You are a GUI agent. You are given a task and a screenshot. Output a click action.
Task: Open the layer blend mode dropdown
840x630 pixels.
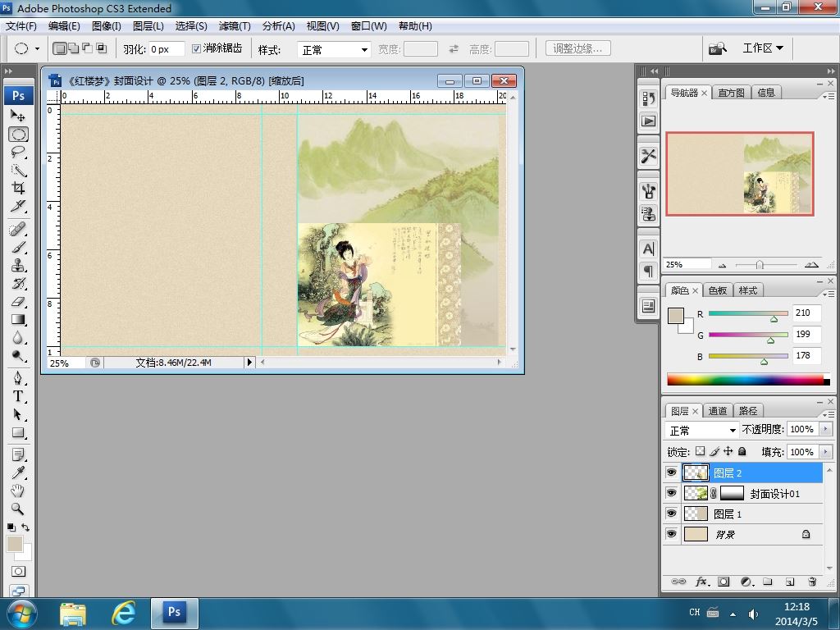[701, 430]
